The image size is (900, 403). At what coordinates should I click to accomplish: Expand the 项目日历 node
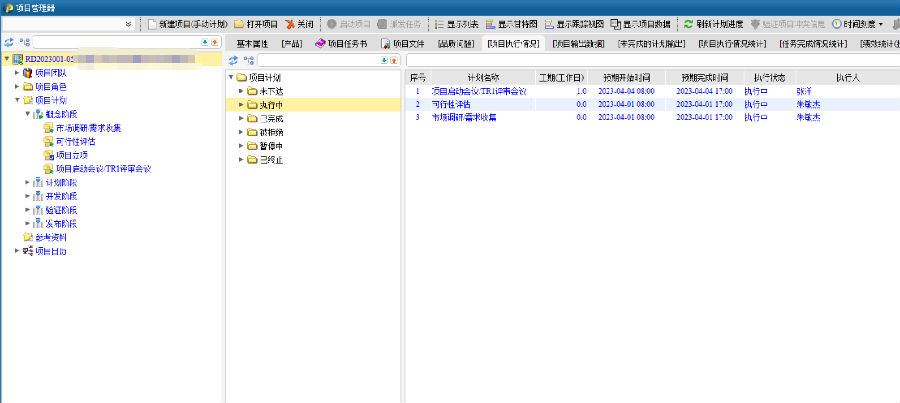click(x=17, y=251)
